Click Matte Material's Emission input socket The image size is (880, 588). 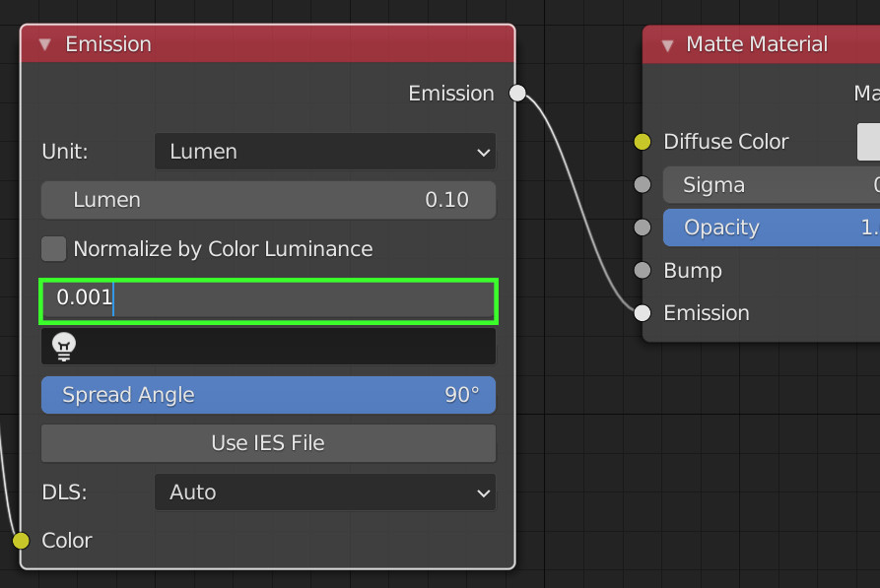[x=643, y=313]
